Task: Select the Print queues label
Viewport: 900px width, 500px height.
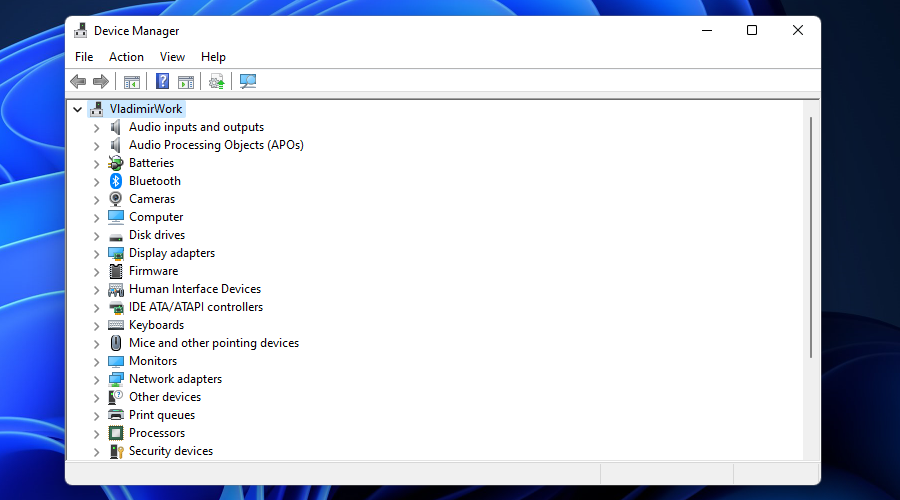Action: pyautogui.click(x=162, y=415)
